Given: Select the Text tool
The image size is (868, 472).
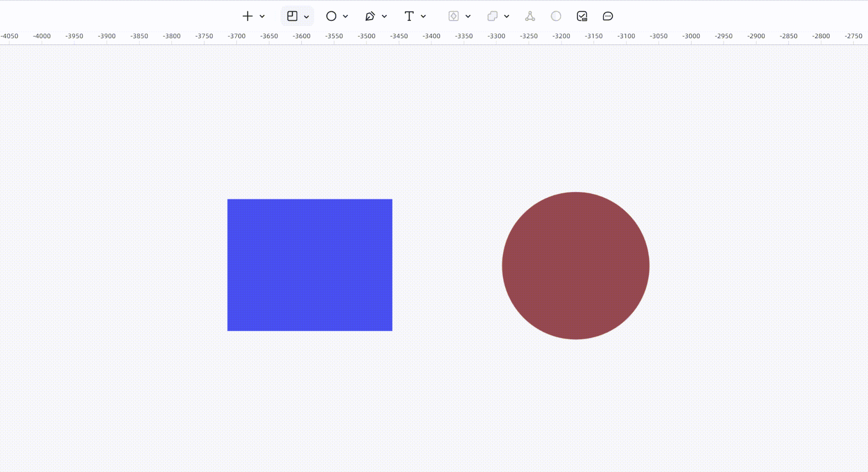Looking at the screenshot, I should point(409,16).
